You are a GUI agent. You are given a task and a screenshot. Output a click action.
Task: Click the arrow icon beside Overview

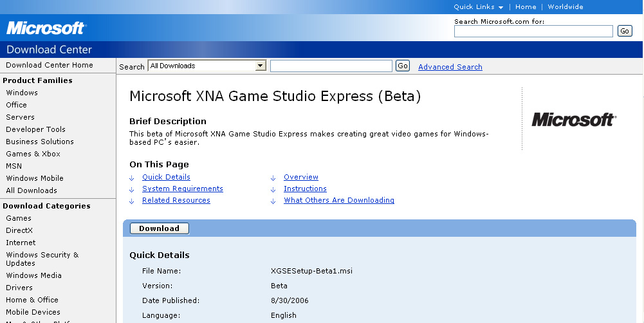[x=273, y=178]
